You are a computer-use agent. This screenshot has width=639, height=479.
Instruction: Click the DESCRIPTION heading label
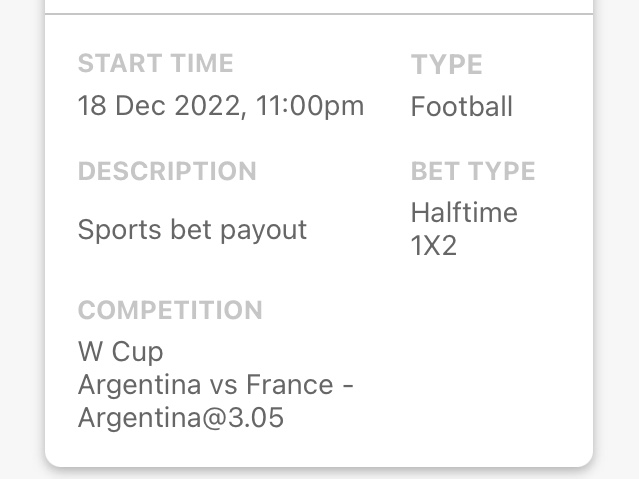[x=167, y=172]
